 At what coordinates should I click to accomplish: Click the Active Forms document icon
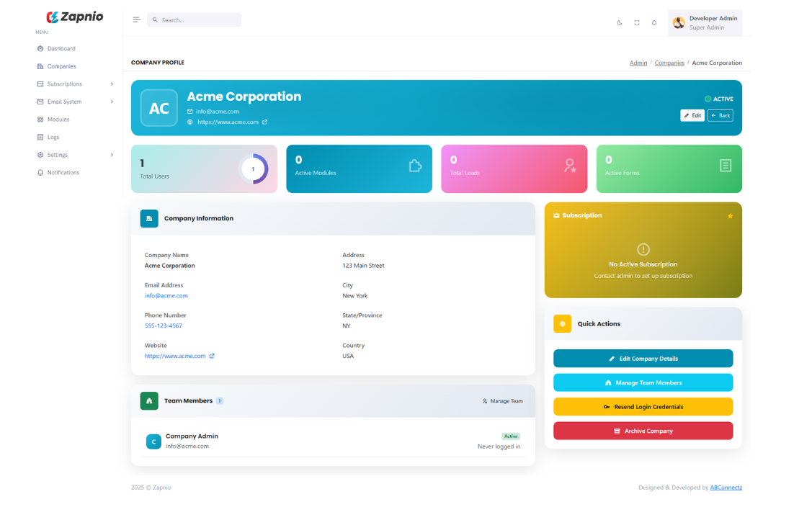point(725,166)
